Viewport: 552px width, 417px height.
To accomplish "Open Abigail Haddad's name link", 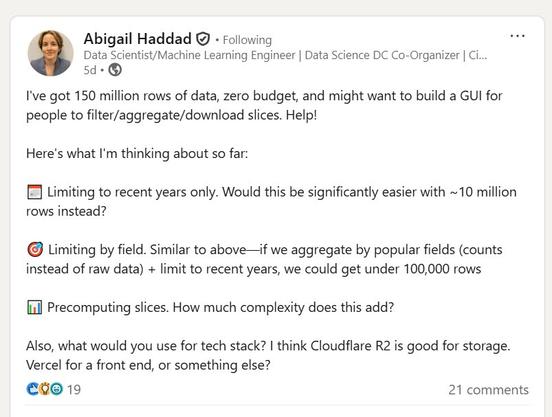I will pos(138,39).
